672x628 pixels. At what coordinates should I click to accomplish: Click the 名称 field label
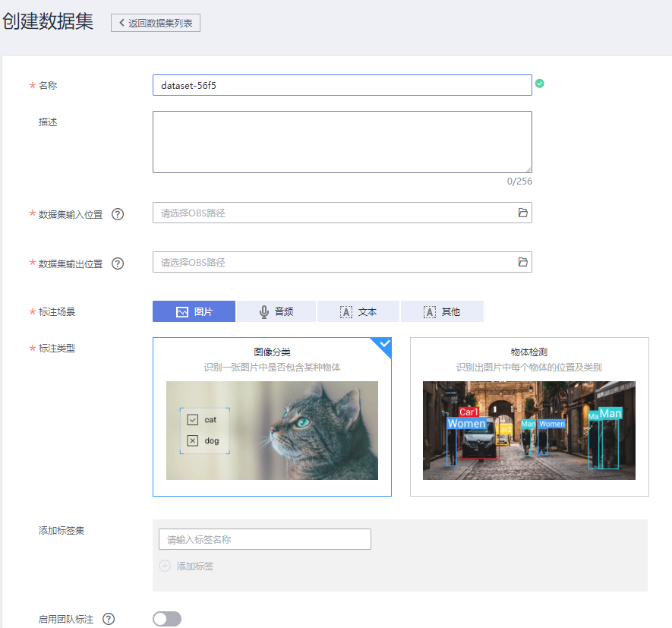48,85
